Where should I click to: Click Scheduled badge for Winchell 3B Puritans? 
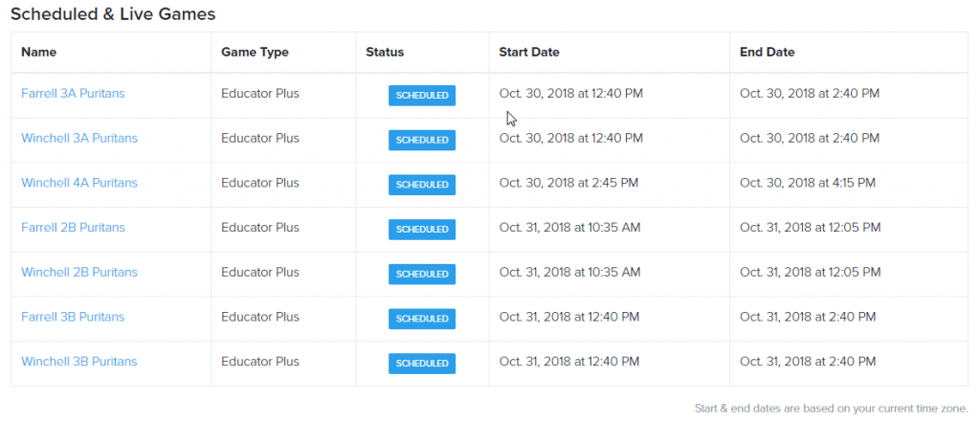tap(422, 364)
